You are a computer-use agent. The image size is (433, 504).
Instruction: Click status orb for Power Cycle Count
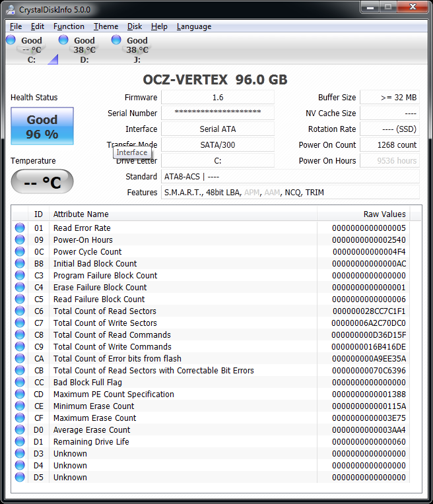pos(20,252)
